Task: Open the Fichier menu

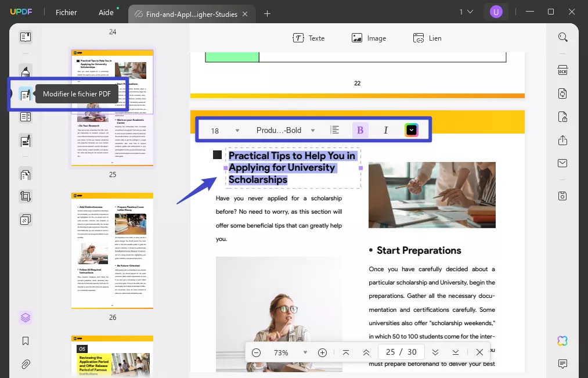Action: 66,12
